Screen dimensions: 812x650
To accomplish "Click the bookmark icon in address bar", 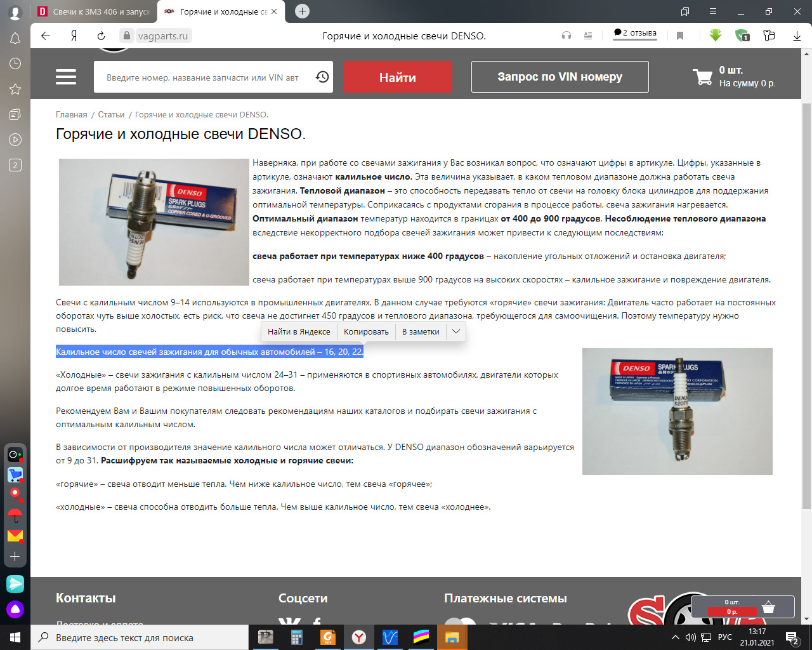I will (x=680, y=36).
